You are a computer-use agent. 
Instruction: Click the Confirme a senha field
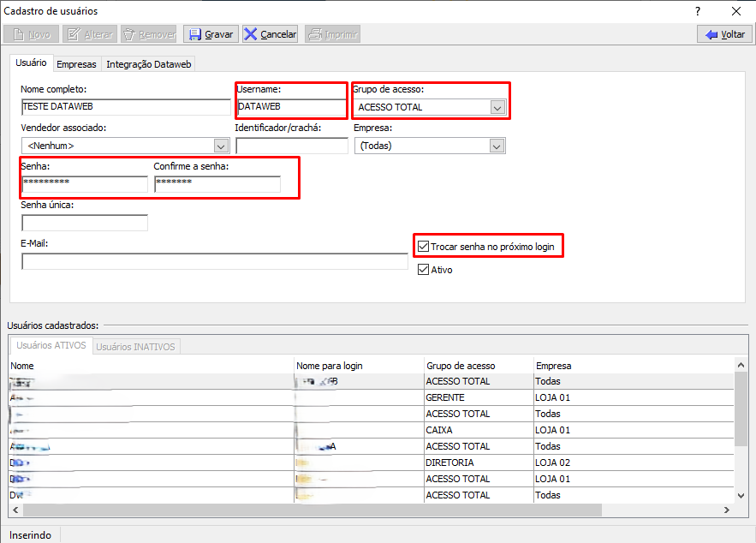[x=217, y=184]
